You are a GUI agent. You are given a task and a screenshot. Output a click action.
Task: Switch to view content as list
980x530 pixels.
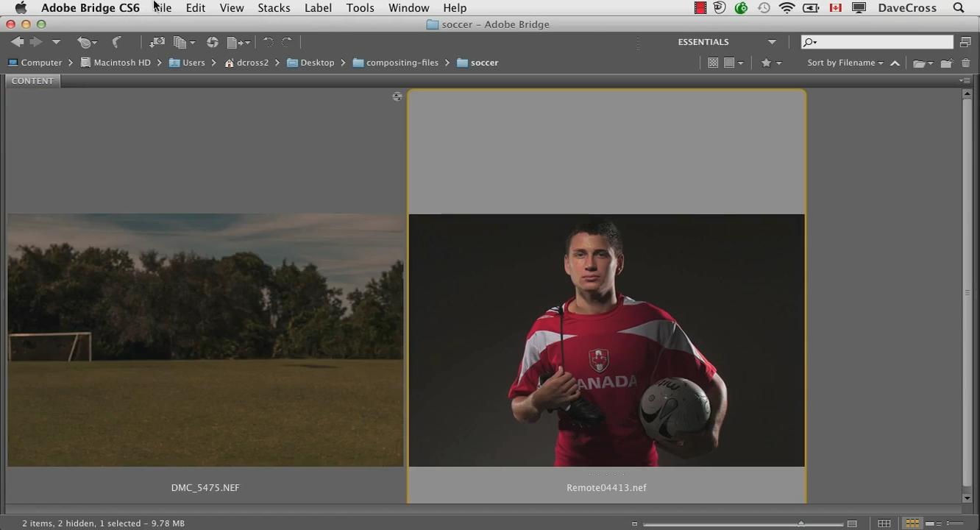954,523
